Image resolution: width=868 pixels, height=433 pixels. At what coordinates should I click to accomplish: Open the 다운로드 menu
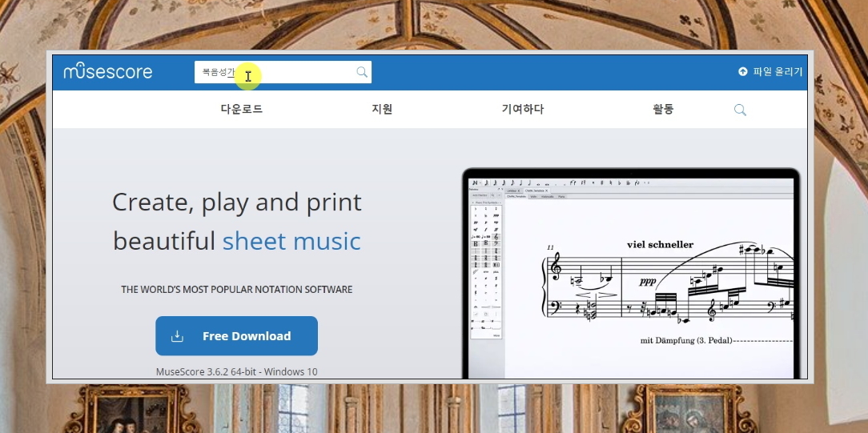(x=241, y=109)
